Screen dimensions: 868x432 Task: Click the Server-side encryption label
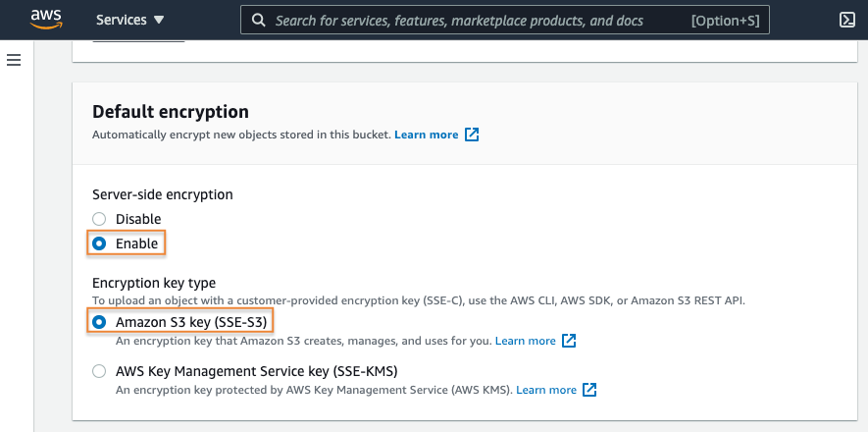click(x=163, y=194)
